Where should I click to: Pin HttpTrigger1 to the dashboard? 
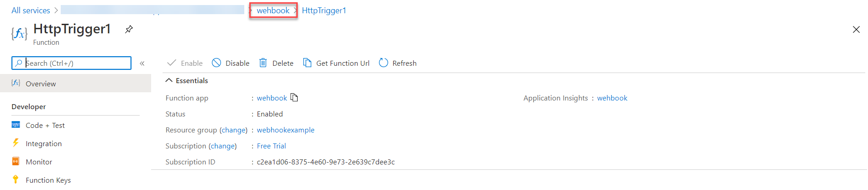click(x=129, y=29)
